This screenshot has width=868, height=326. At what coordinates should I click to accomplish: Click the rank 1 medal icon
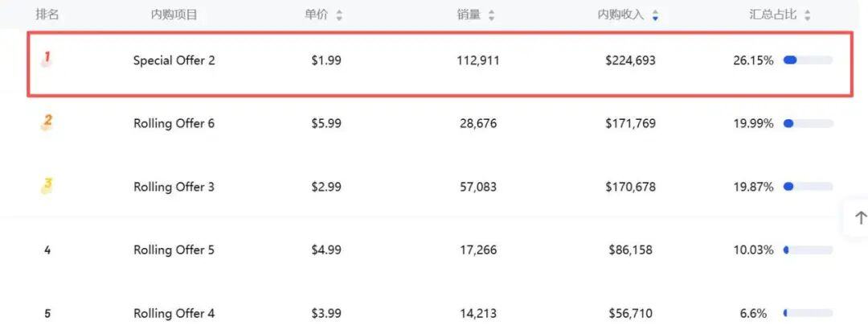click(47, 59)
